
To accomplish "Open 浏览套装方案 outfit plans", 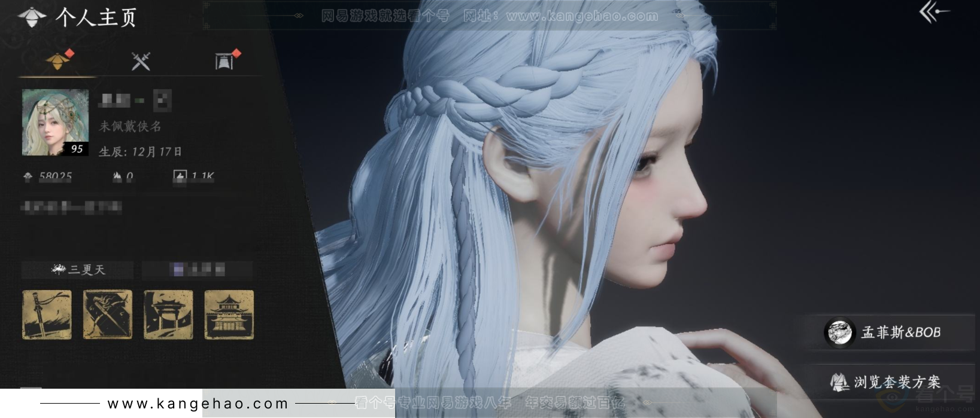I will [x=892, y=382].
